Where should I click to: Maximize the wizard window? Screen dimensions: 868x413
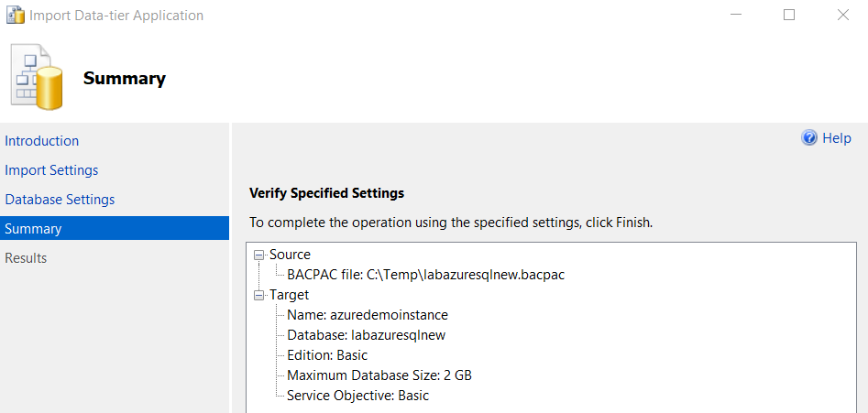(x=789, y=16)
